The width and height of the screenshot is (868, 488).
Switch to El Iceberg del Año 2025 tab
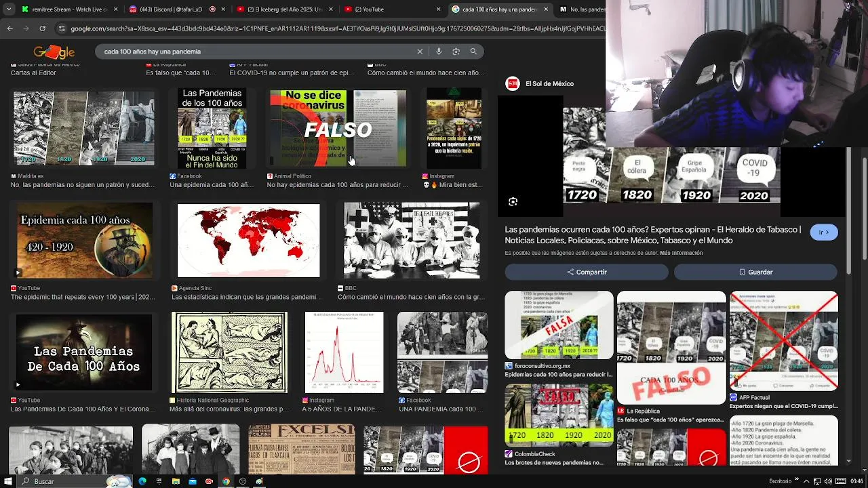(285, 9)
